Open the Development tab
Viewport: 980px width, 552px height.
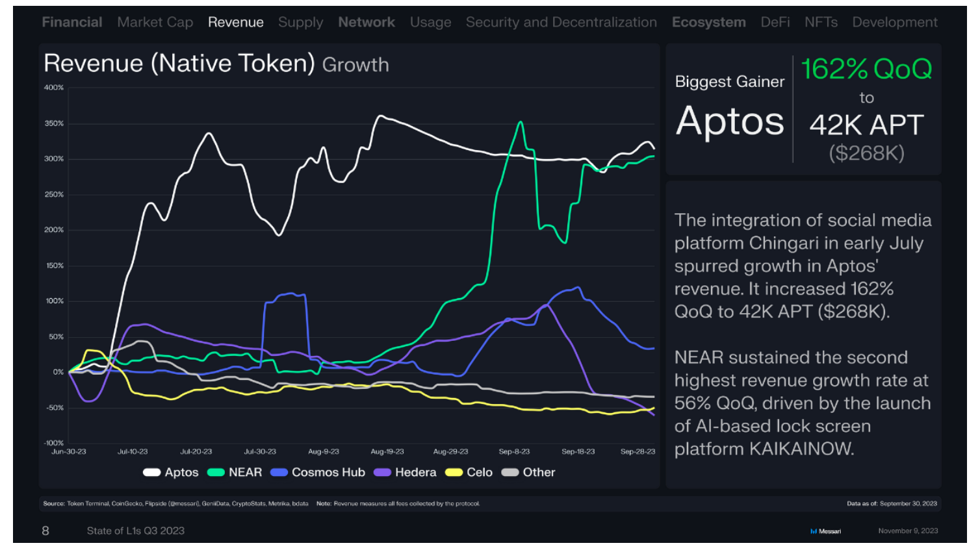pos(895,22)
